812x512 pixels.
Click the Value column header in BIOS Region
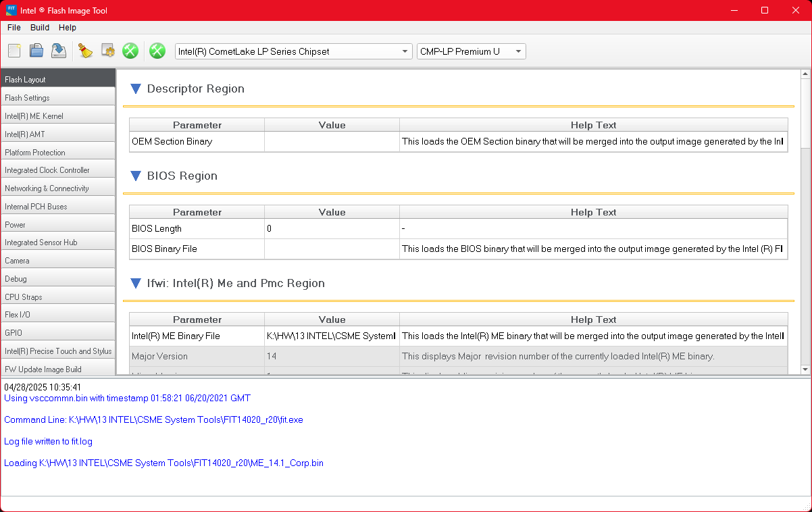pos(332,212)
